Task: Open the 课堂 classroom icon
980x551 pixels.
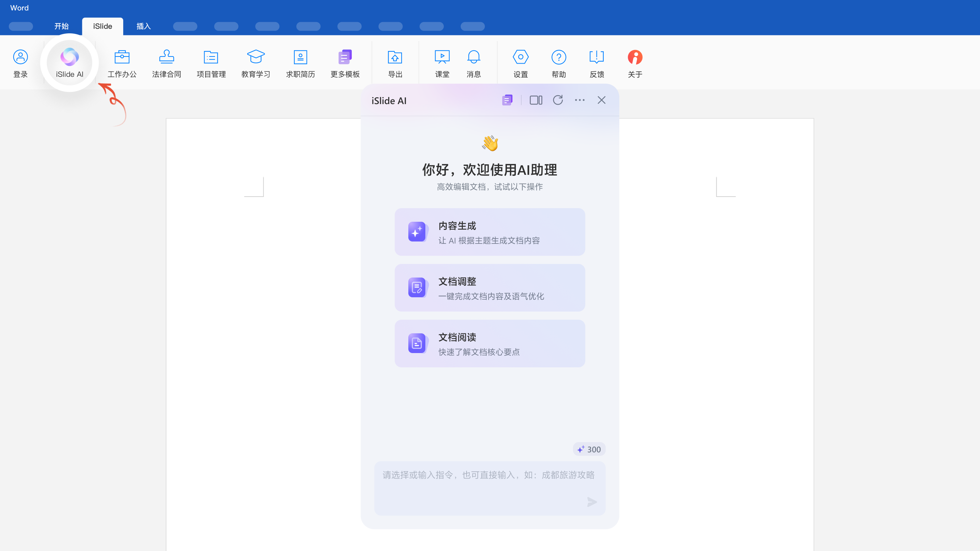Action: 442,57
